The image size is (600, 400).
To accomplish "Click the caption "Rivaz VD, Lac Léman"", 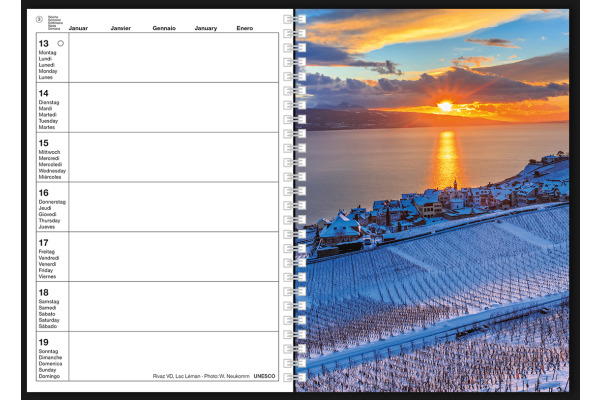I will click(x=176, y=376).
